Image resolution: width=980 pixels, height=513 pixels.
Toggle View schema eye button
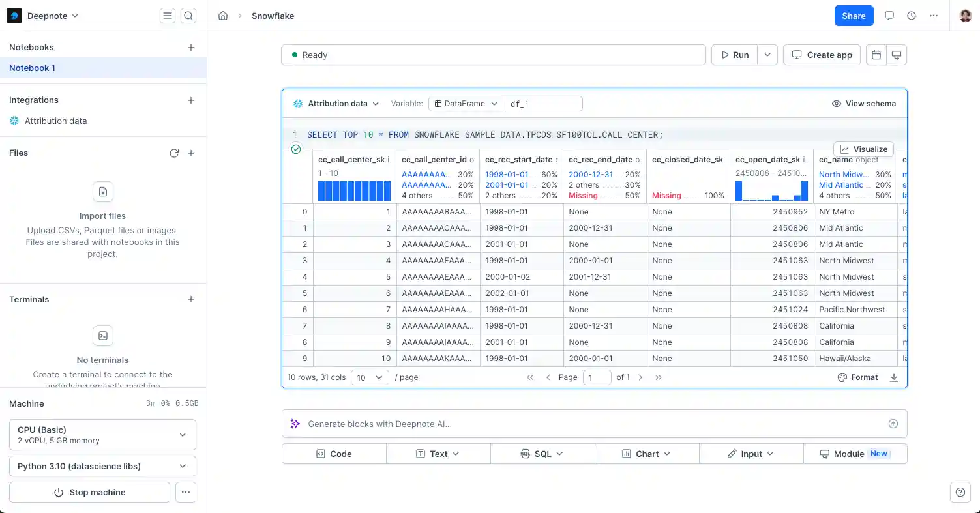(864, 104)
